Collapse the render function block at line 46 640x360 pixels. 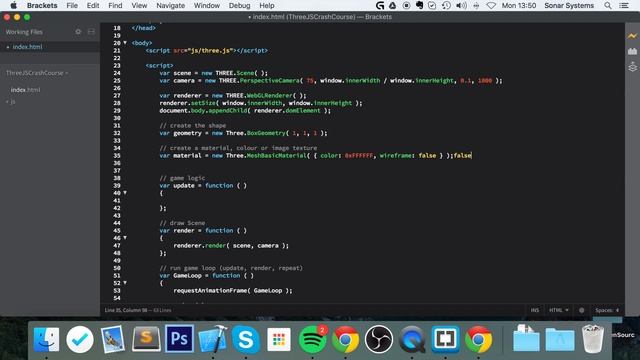tap(125, 238)
